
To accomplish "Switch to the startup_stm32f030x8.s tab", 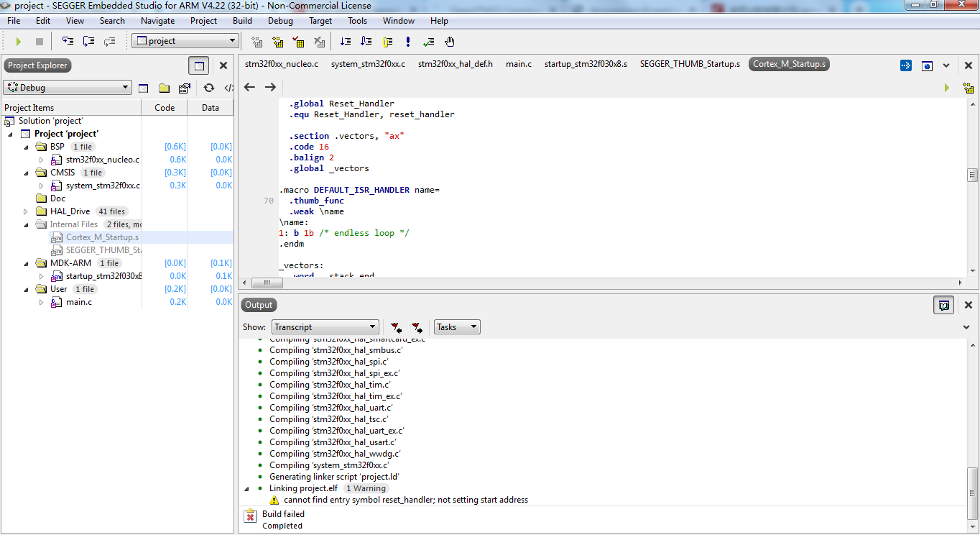I will click(x=586, y=64).
